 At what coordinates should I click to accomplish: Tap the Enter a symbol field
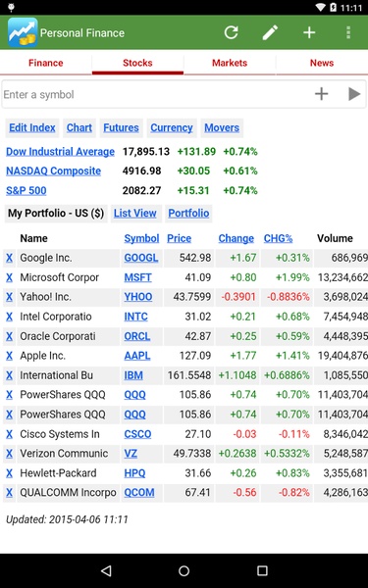(156, 94)
